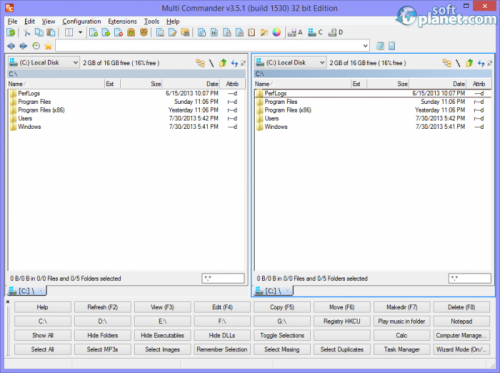This screenshot has width=500, height=373.
Task: Click the Move (F6) button
Action: tap(342, 307)
